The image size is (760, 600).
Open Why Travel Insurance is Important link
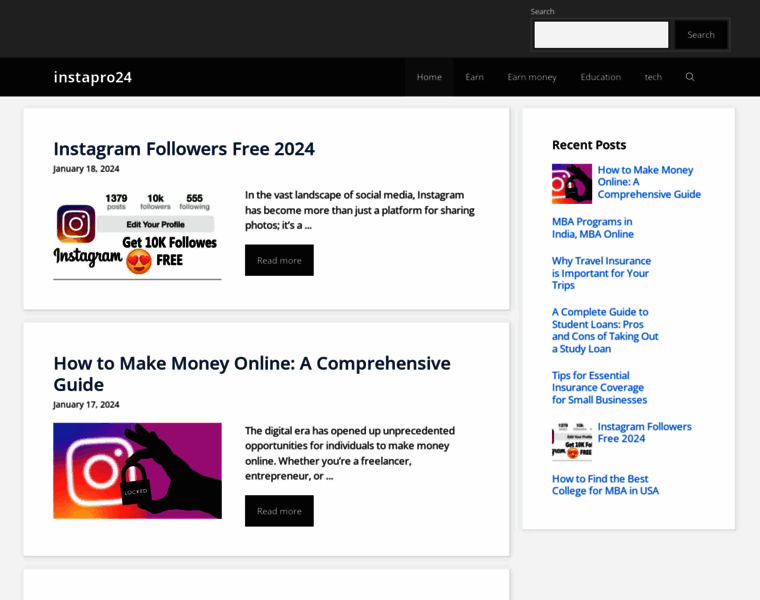point(601,273)
